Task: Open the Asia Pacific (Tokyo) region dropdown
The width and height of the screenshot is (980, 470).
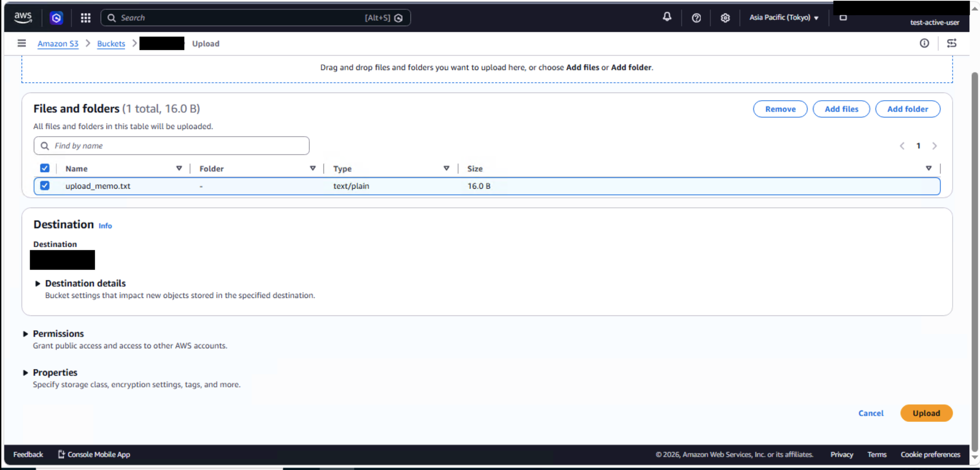Action: point(784,18)
